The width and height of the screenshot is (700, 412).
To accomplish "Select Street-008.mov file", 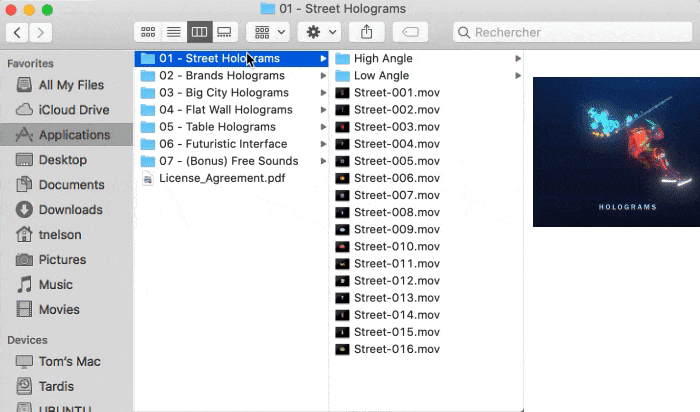I will pyautogui.click(x=426, y=212).
